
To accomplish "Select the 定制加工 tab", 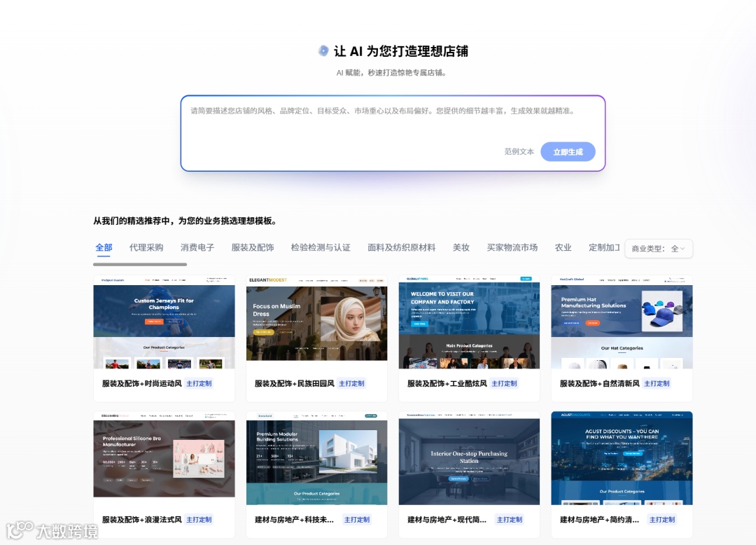I will [x=604, y=247].
